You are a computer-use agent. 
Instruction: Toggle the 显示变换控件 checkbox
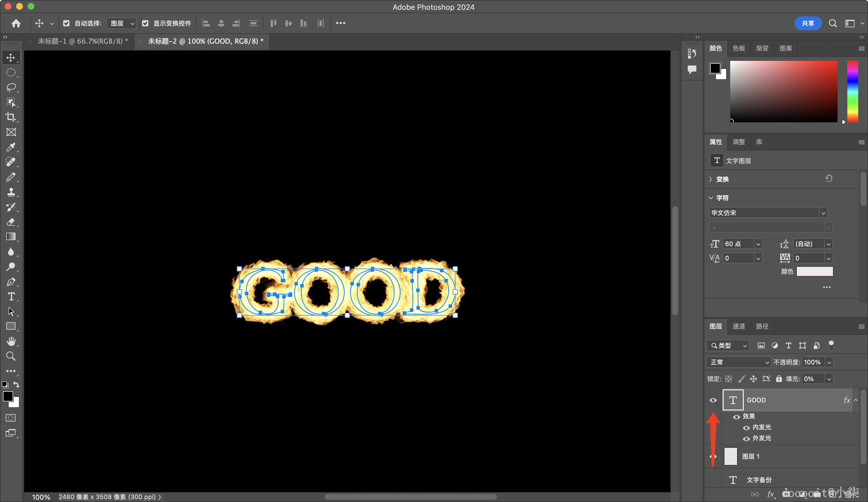pyautogui.click(x=145, y=23)
